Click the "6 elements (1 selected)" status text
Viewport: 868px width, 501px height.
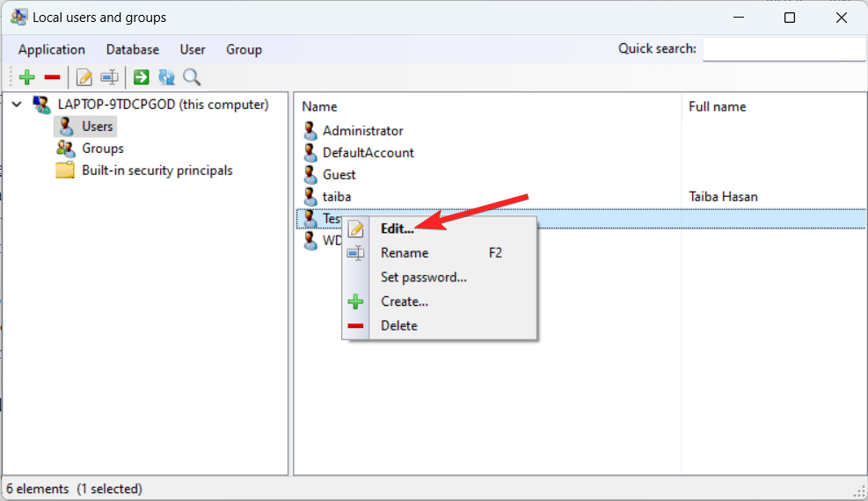click(x=74, y=489)
